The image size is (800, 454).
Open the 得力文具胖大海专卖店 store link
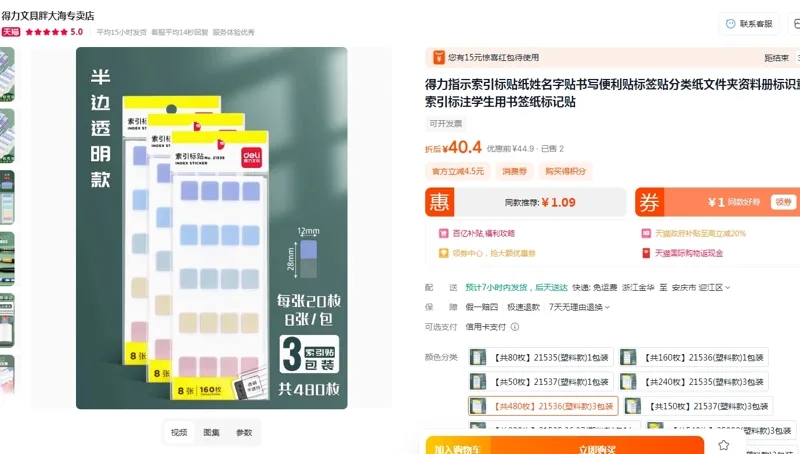click(48, 16)
